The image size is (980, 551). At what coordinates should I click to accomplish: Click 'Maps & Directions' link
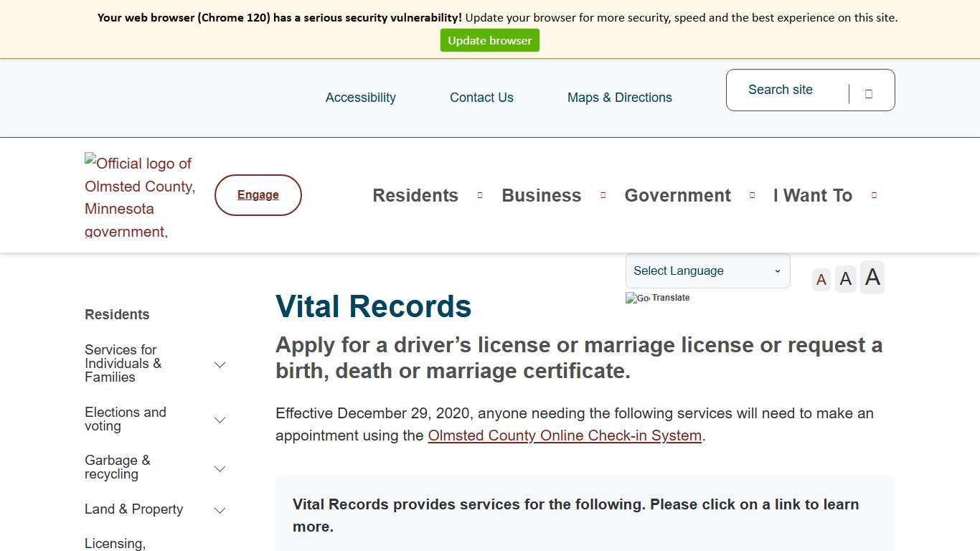(x=619, y=98)
